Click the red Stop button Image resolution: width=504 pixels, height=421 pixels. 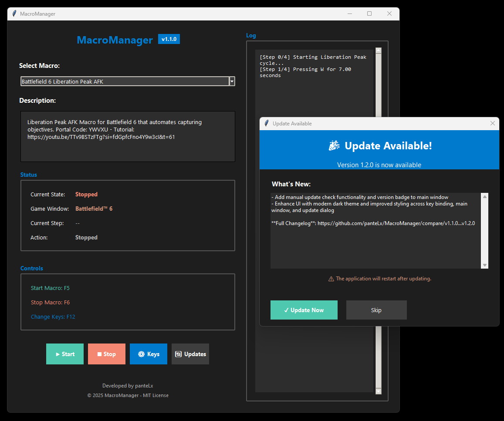pyautogui.click(x=107, y=354)
